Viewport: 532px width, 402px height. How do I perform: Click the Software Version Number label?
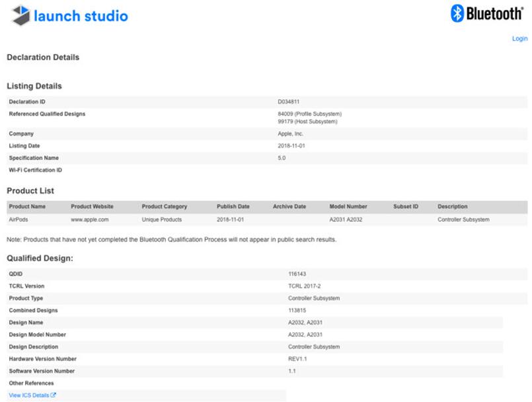(42, 371)
